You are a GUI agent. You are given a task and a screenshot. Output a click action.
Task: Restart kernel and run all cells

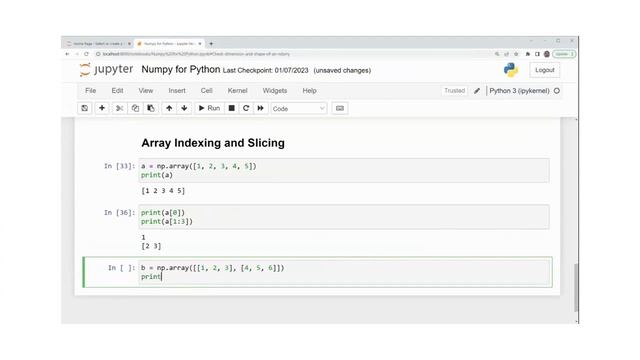[260, 108]
